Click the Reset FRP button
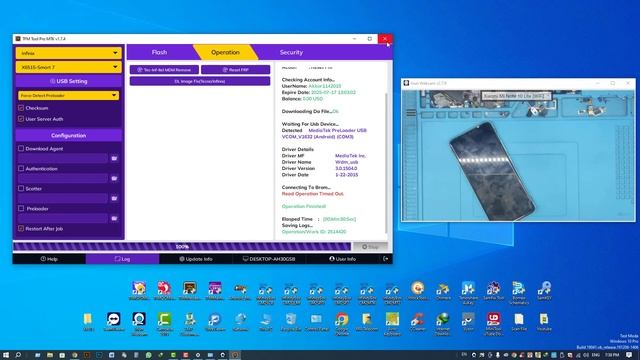640x360 pixels. (236, 70)
